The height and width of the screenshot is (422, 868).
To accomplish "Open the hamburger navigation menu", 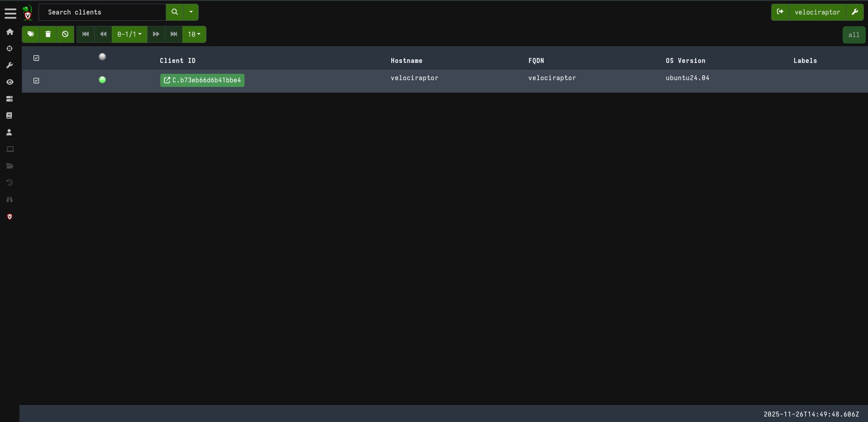I will pos(10,13).
